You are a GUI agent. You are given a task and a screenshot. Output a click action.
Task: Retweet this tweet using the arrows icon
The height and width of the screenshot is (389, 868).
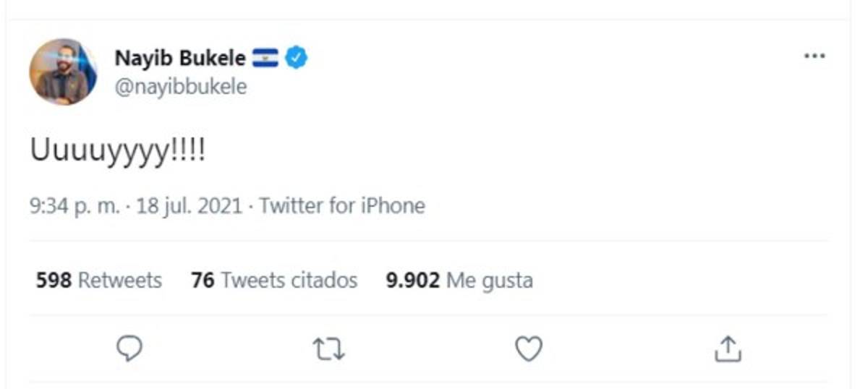[x=328, y=349]
